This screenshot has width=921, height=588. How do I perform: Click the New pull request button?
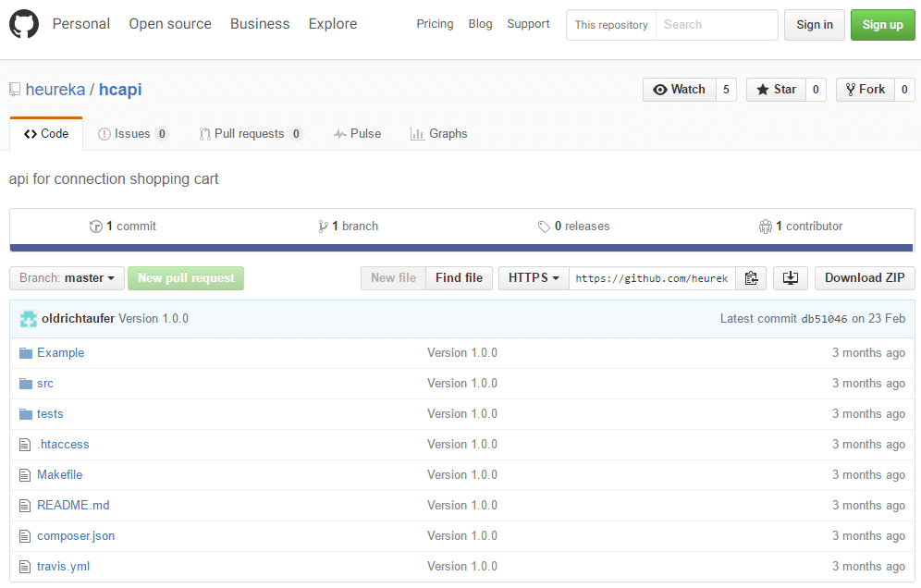(186, 278)
